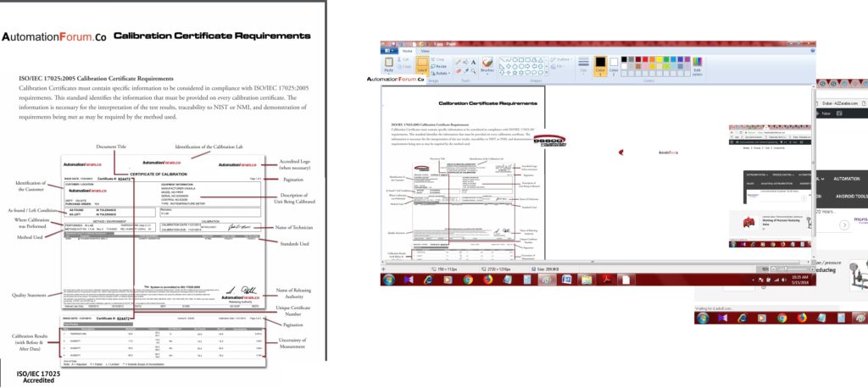Image resolution: width=868 pixels, height=388 pixels.
Task: Activate the Color 1 foreground box
Action: tap(600, 64)
